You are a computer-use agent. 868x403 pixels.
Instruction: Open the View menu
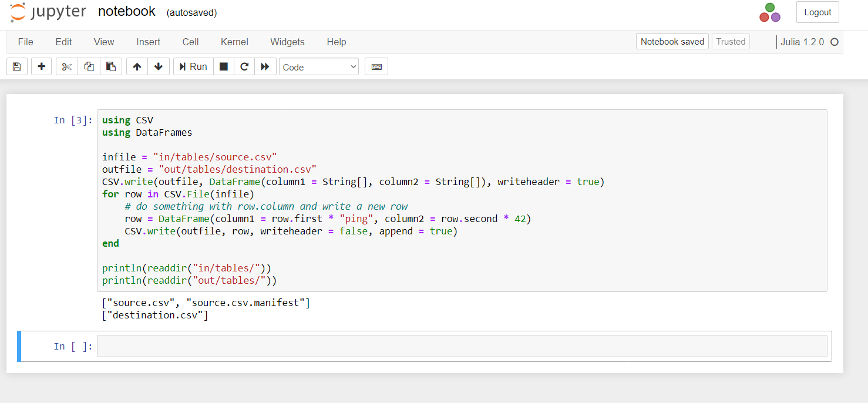coord(104,42)
